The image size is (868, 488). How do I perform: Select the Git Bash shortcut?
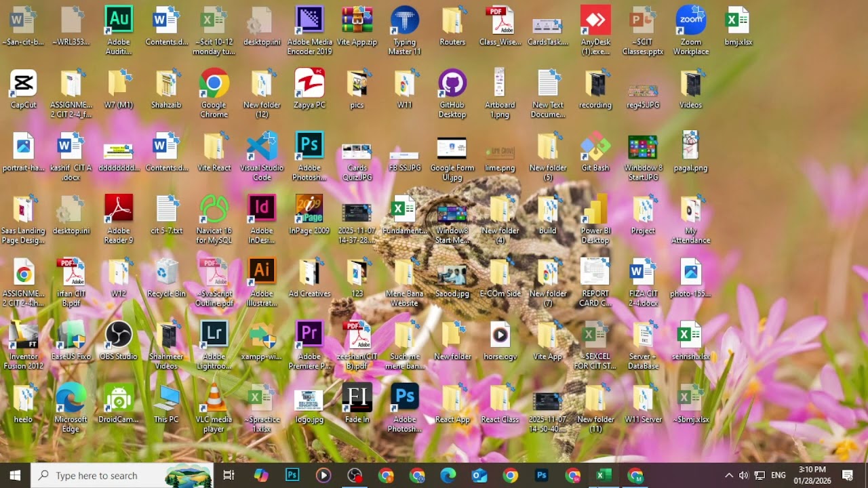[595, 152]
